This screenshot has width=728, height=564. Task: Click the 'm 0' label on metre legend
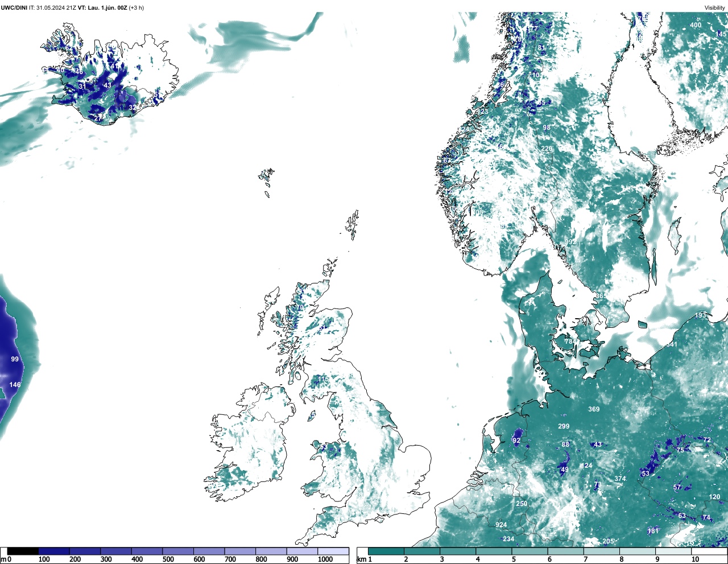click(x=6, y=559)
